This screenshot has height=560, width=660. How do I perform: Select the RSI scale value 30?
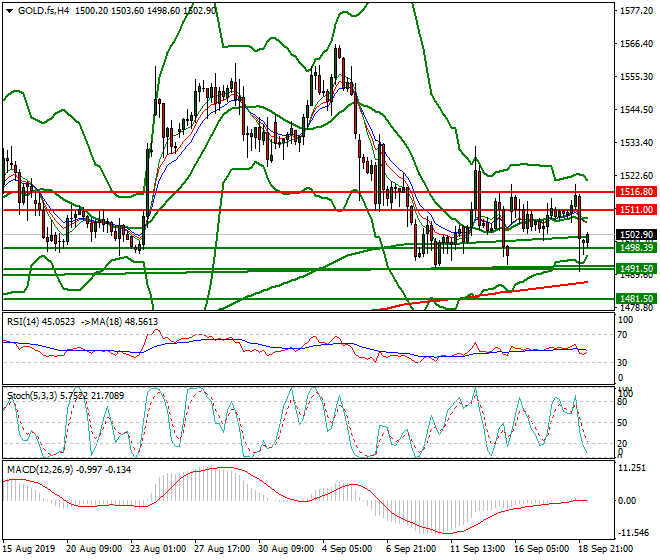point(623,363)
